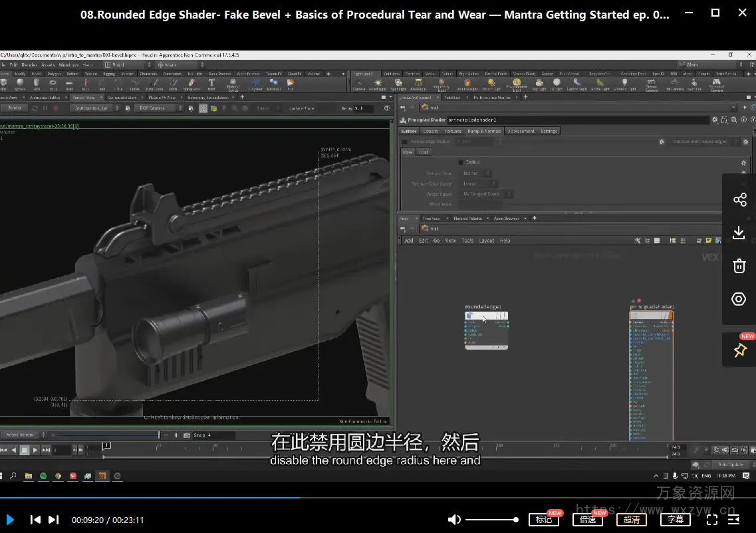The width and height of the screenshot is (756, 533).
Task: Open the 超清 video quality menu
Action: [x=631, y=520]
